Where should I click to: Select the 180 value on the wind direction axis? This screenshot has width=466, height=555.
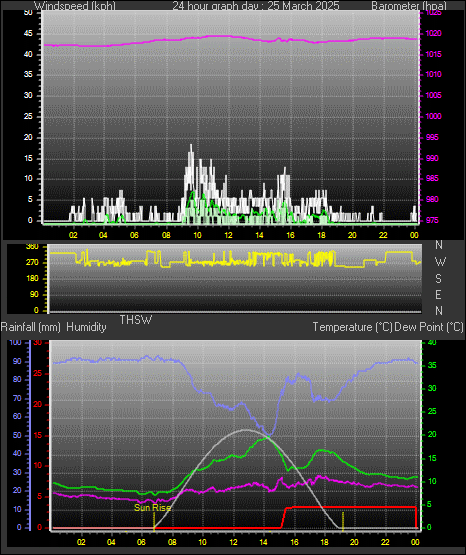(x=33, y=279)
